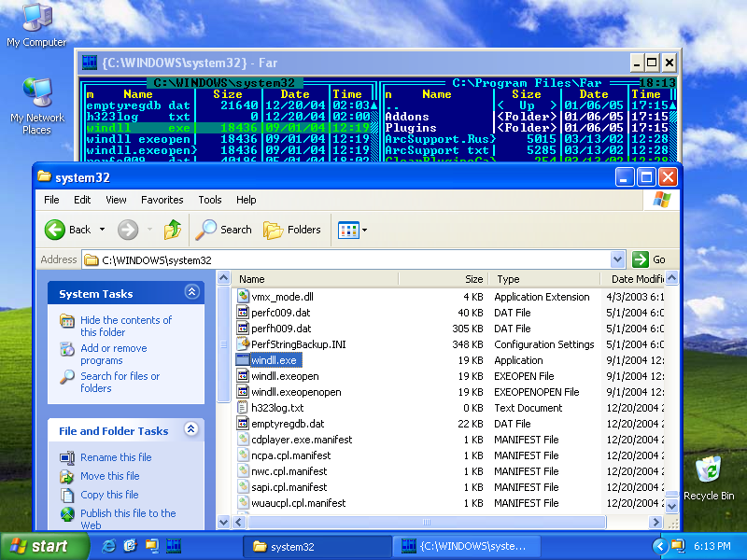Click Search for files or folders link
Viewport: 747px width, 560px height.
pyautogui.click(x=120, y=382)
